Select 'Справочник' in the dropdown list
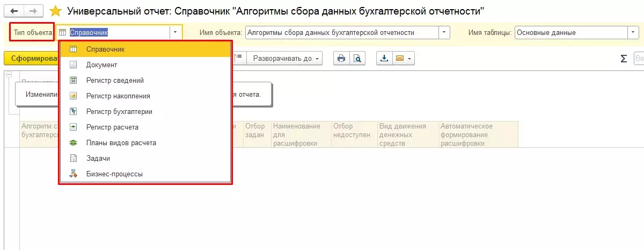Screen dimensions: 644x250 145,49
